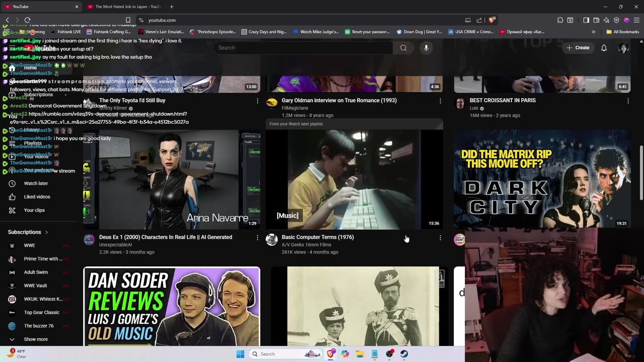Screen dimensions: 644x362
Task: Click the Dan Soder Reviews thumbnail
Action: [172, 306]
